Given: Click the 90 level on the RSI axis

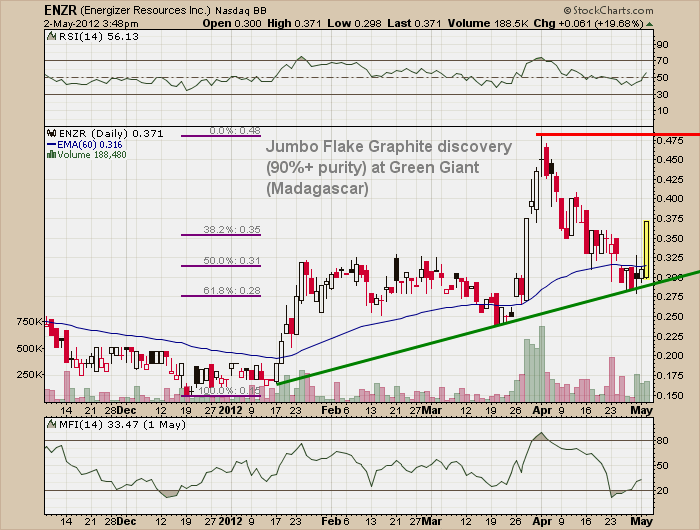Looking at the screenshot, I should click(662, 44).
